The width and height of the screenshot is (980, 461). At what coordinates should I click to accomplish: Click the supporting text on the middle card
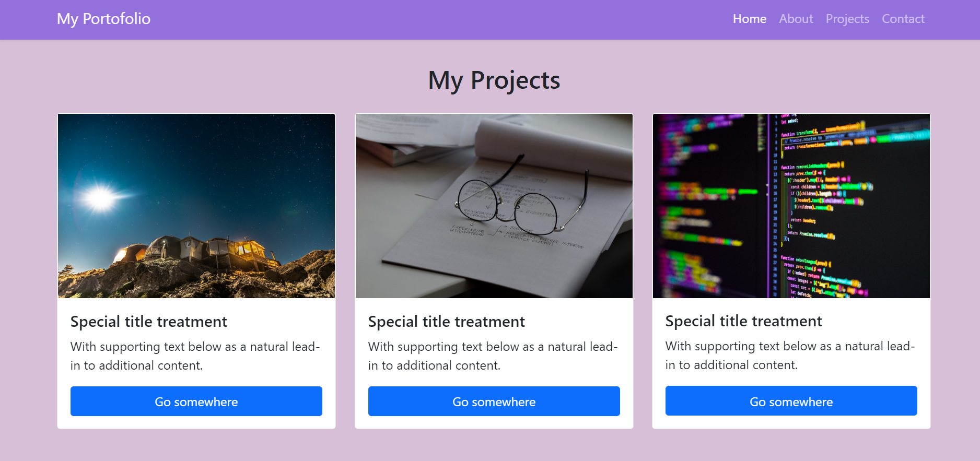(x=493, y=356)
